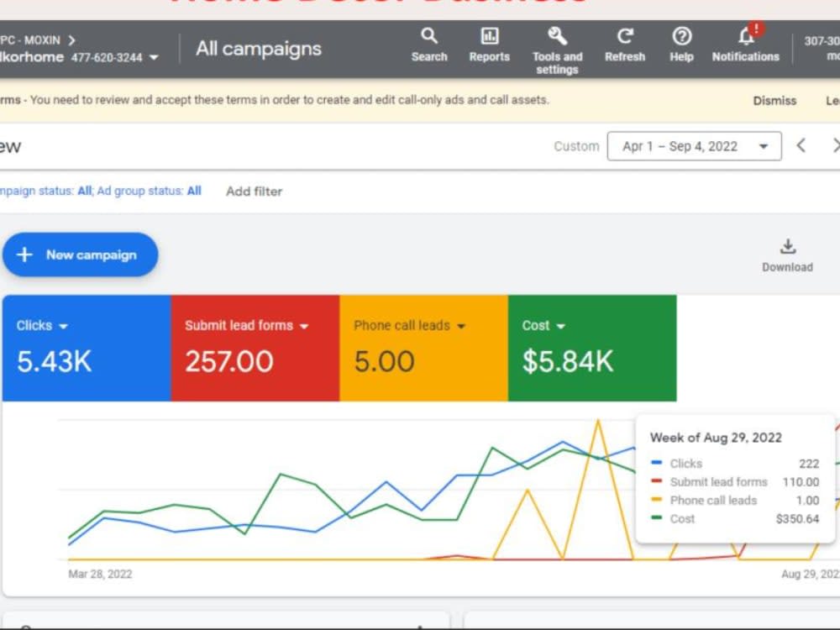This screenshot has width=840, height=630.
Task: Click the Submit lead forms 110.00 tooltip row
Action: (x=735, y=481)
